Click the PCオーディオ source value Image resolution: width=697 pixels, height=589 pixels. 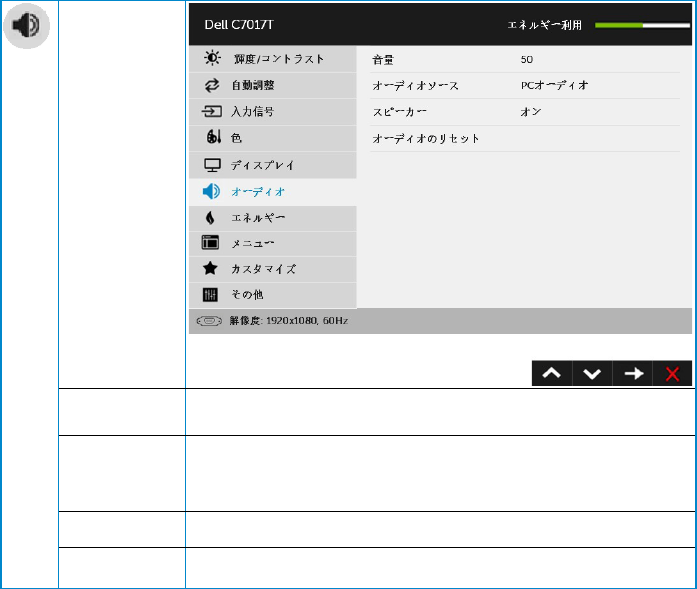[554, 85]
